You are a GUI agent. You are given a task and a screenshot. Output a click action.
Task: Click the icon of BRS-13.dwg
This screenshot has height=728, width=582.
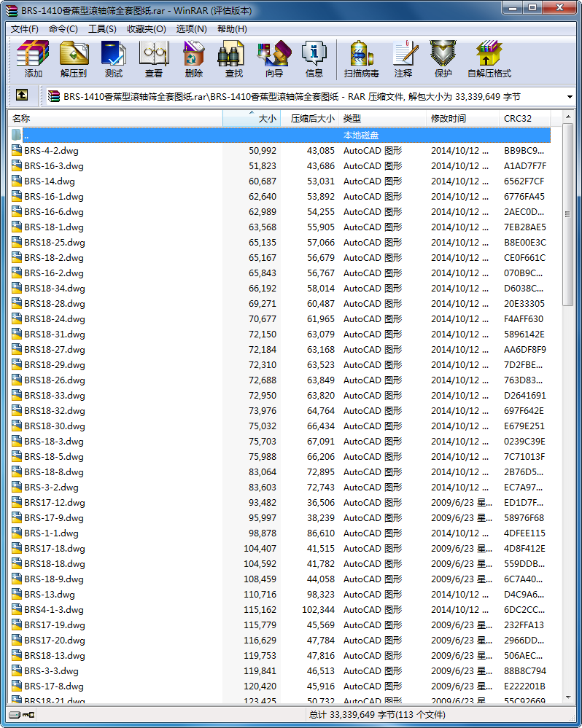click(x=17, y=595)
